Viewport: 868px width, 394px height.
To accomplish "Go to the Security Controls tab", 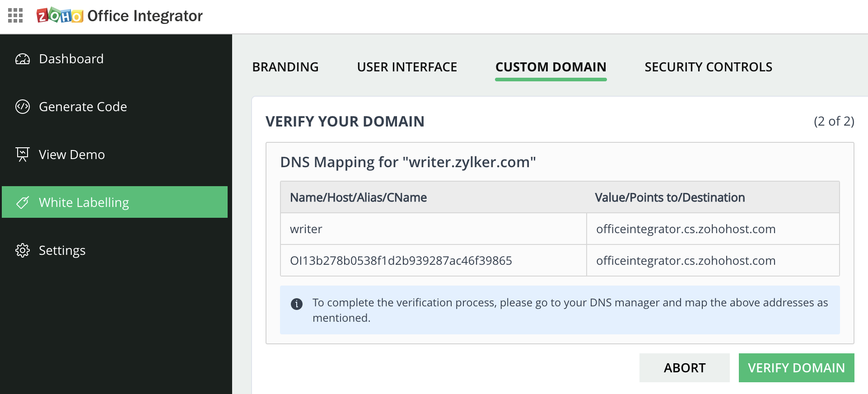I will click(x=708, y=67).
